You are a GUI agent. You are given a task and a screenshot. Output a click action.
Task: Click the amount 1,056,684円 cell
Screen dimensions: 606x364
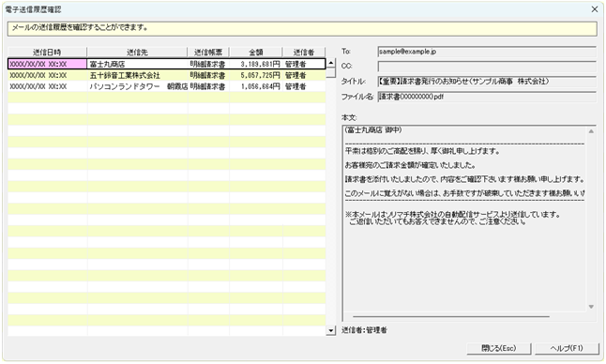[256, 86]
